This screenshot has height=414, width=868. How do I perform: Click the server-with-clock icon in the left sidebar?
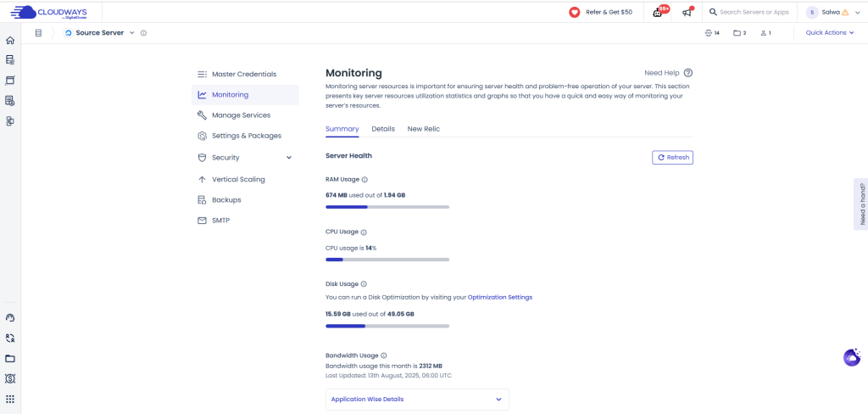(10, 101)
